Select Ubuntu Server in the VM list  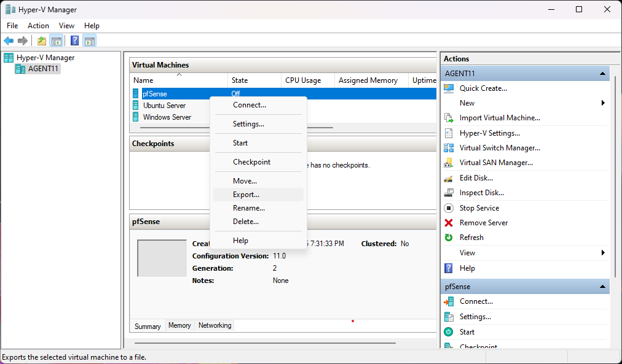[164, 106]
